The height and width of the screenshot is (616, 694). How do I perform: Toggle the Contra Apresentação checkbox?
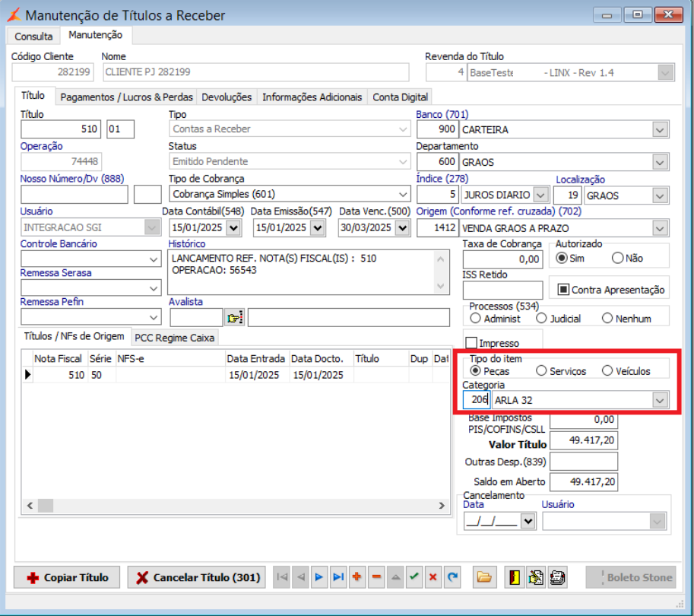tap(563, 289)
